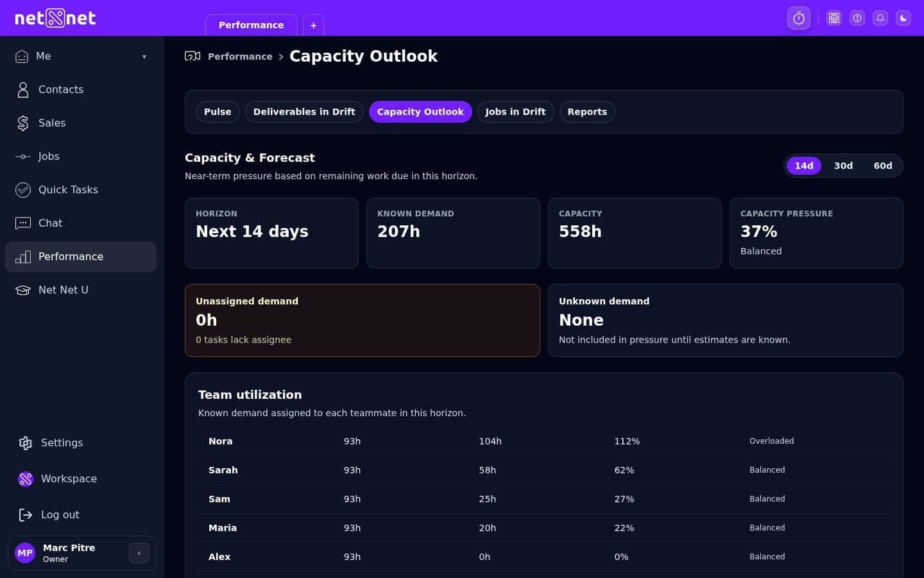Open help via question mark icon
924x578 pixels.
(x=857, y=18)
